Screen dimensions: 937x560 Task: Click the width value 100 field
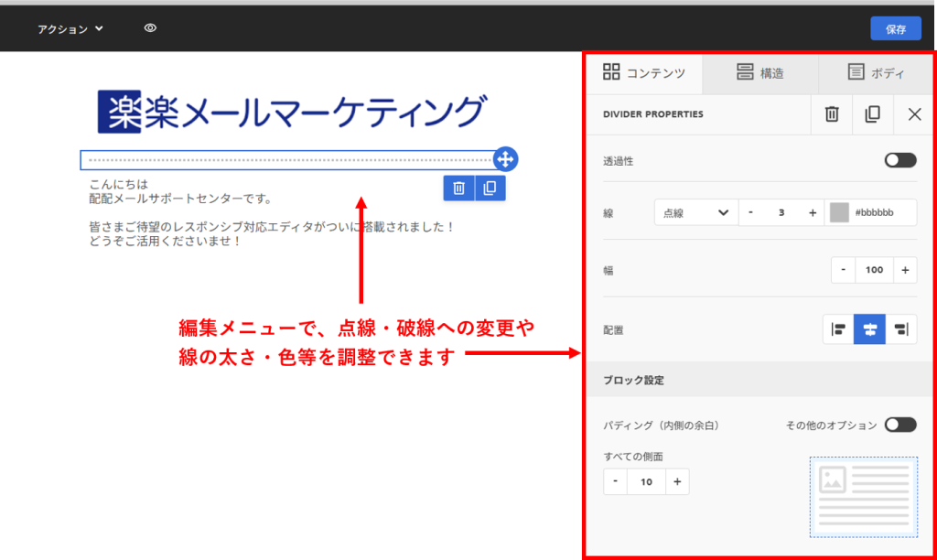(x=874, y=270)
